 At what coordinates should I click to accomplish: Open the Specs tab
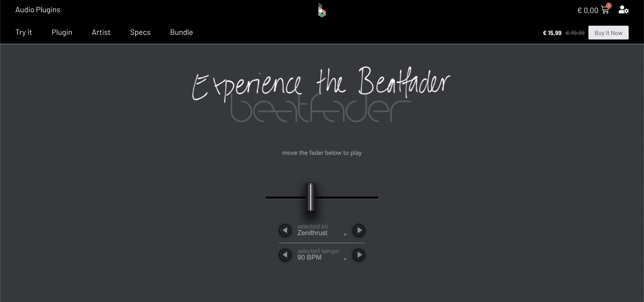click(x=140, y=32)
